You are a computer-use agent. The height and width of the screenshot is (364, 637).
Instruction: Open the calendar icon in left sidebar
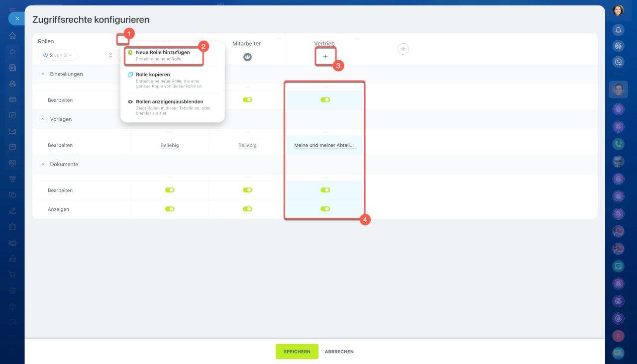click(x=12, y=147)
